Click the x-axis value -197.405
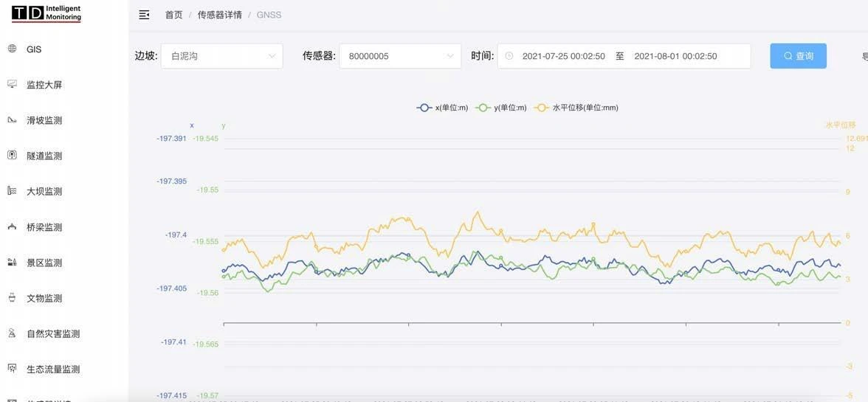868x402 pixels. 171,288
